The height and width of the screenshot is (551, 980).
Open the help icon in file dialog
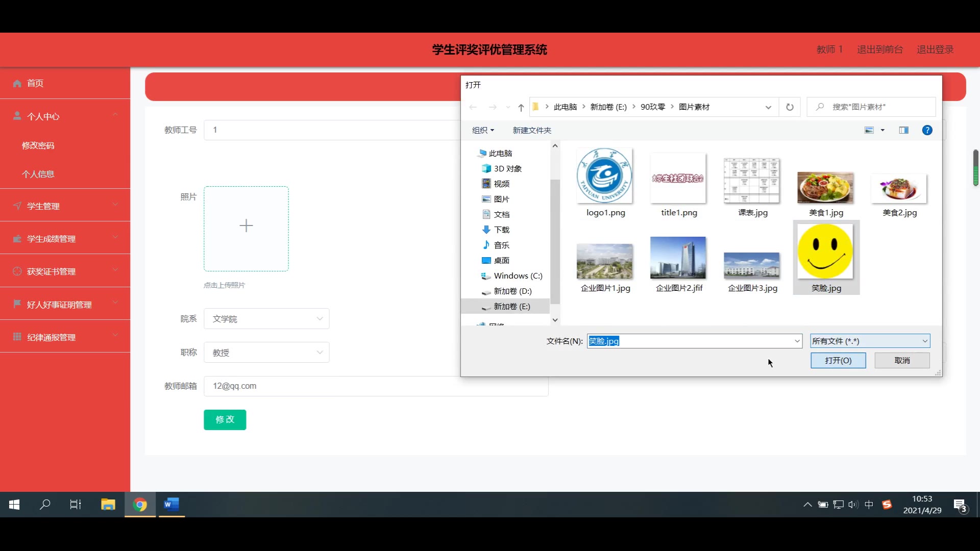point(927,130)
